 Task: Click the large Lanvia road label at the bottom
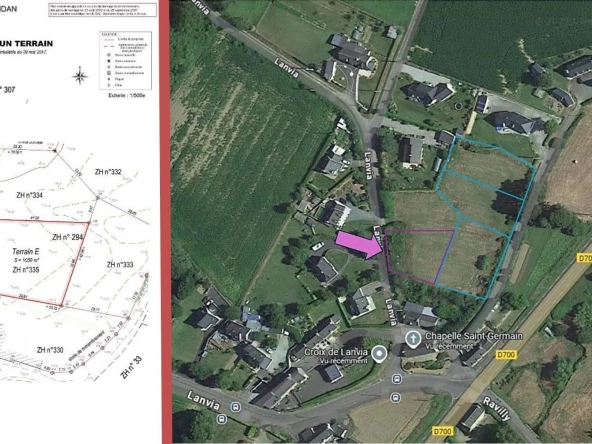tap(204, 400)
